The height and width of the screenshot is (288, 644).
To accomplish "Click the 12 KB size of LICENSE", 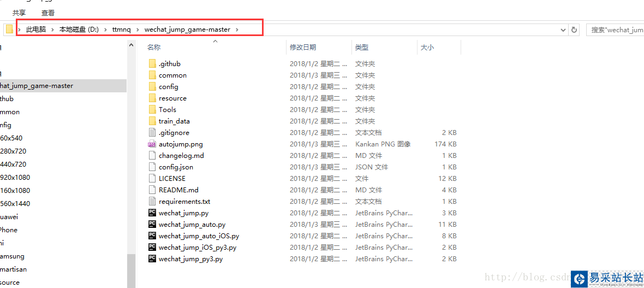I will pyautogui.click(x=447, y=179).
